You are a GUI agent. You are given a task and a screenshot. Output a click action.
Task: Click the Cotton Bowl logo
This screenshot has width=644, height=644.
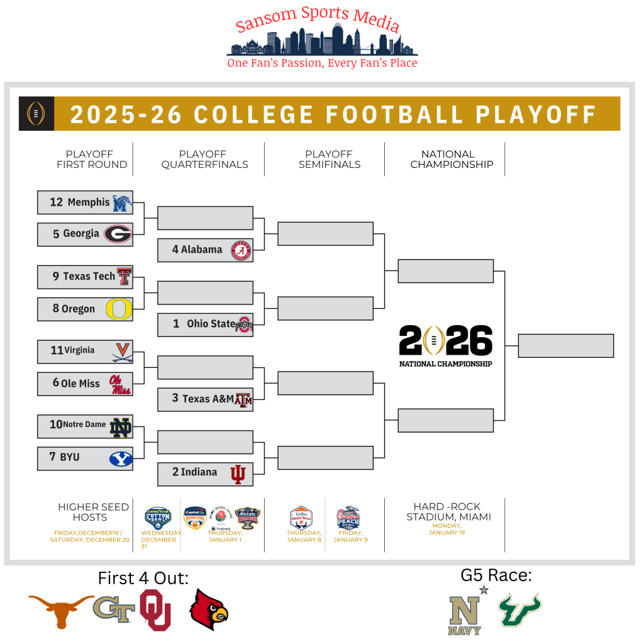point(157,518)
